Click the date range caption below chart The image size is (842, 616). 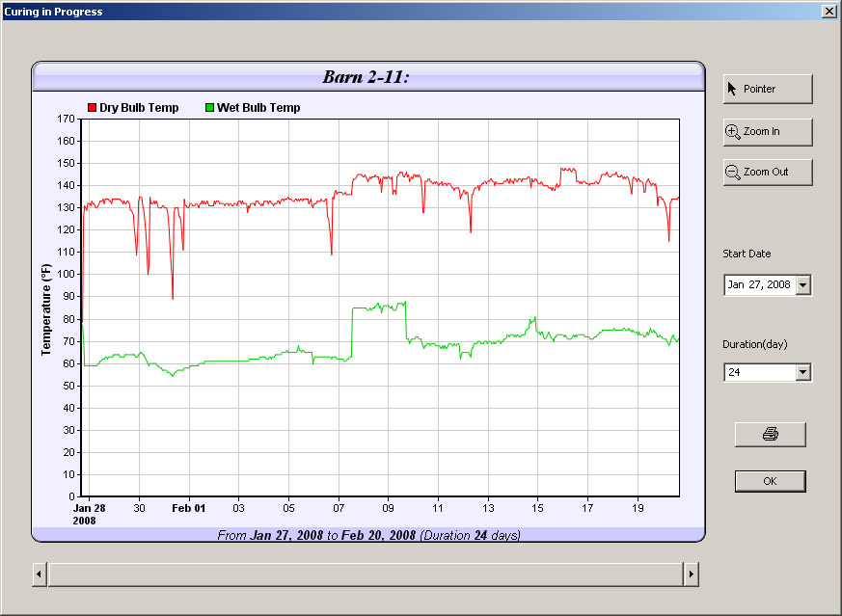click(368, 535)
